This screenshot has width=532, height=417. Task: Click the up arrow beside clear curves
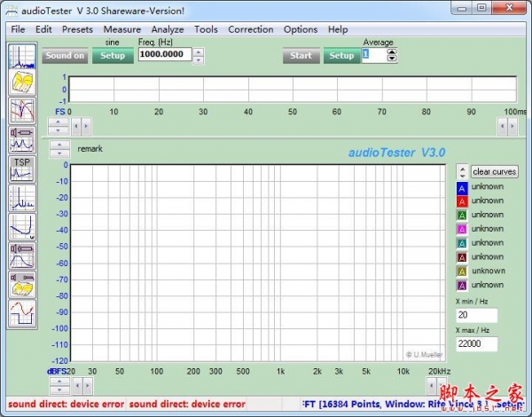(463, 169)
